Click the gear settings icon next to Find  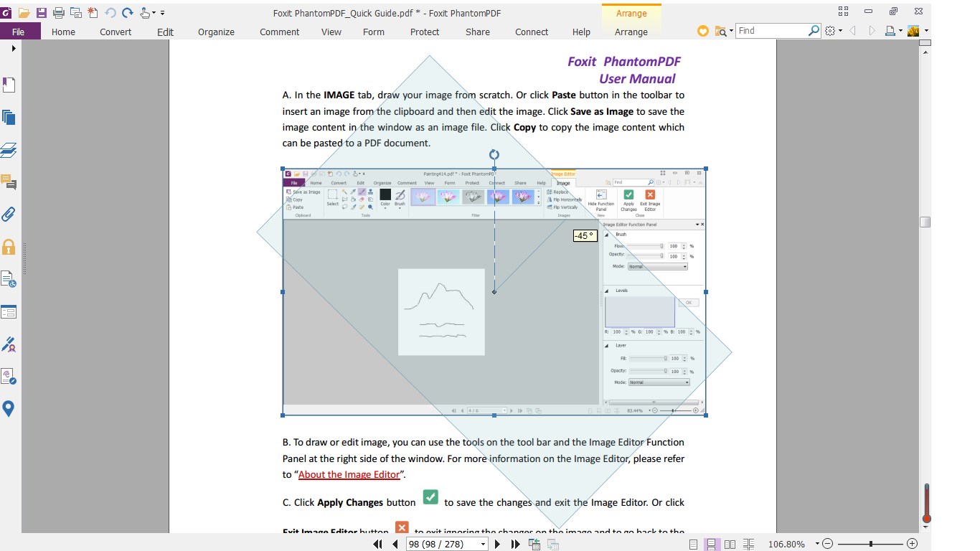click(x=831, y=31)
